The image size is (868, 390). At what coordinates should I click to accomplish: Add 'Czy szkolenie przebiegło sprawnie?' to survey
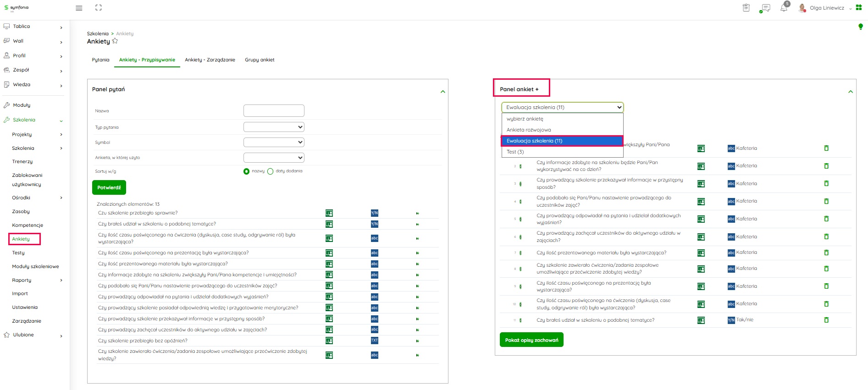(x=417, y=213)
